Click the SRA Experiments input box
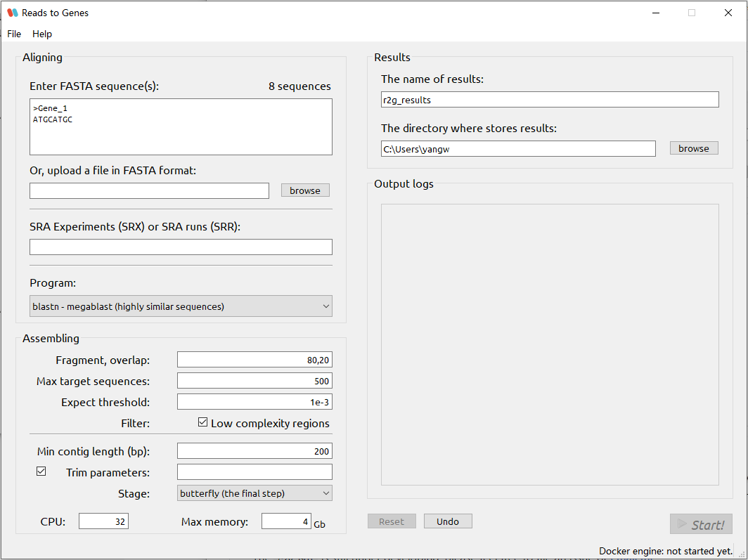 [x=180, y=247]
